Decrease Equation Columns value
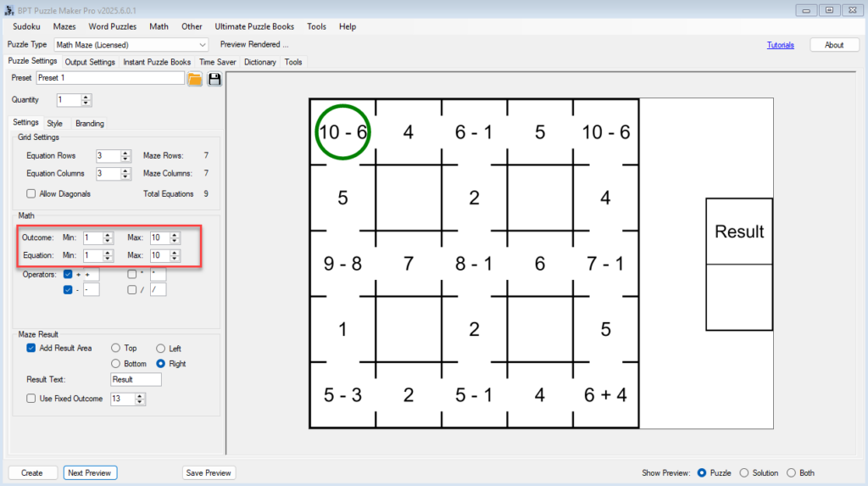This screenshot has height=486, width=868. click(x=125, y=176)
